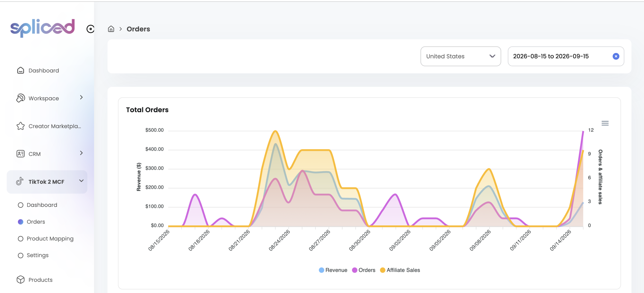Click the CRM contact card icon
Image resolution: width=644 pixels, height=293 pixels.
(x=21, y=154)
